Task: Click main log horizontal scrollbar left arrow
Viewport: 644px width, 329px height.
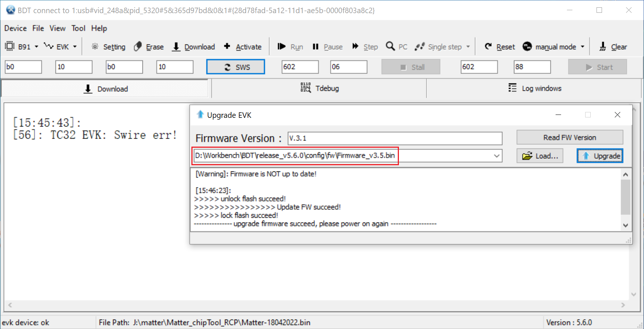Action: click(x=10, y=305)
